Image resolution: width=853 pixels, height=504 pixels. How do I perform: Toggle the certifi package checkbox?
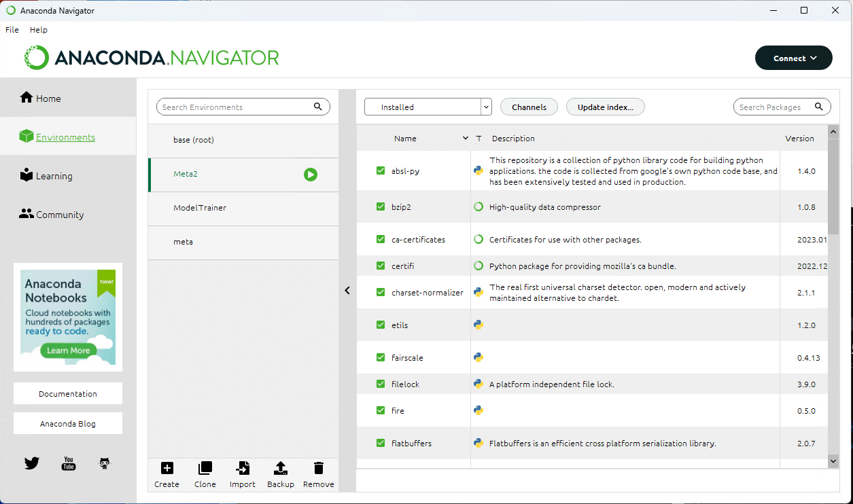pos(381,266)
